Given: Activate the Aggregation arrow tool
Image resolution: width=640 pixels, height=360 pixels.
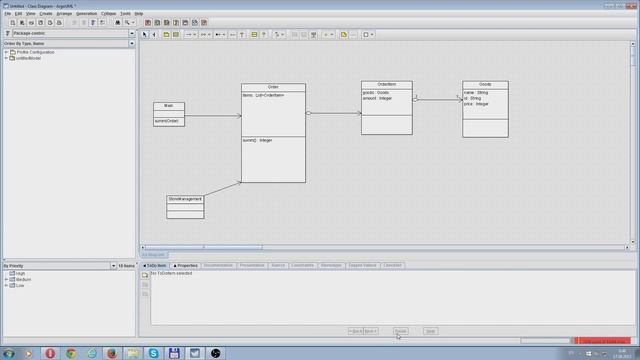Looking at the screenshot, I should coord(203,35).
